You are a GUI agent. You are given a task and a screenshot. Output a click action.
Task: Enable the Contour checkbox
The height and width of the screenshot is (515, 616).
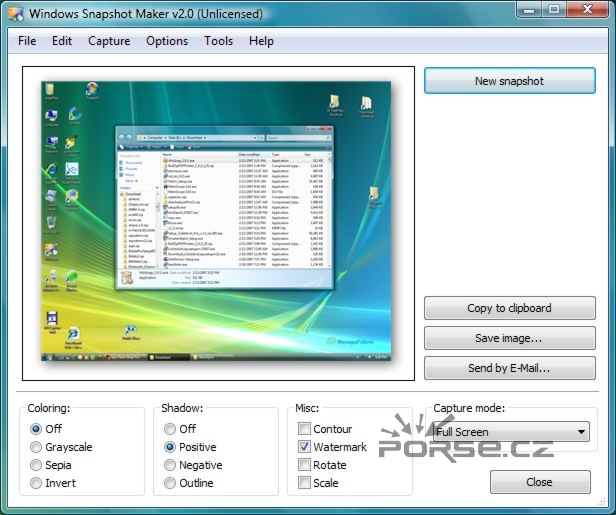point(305,429)
